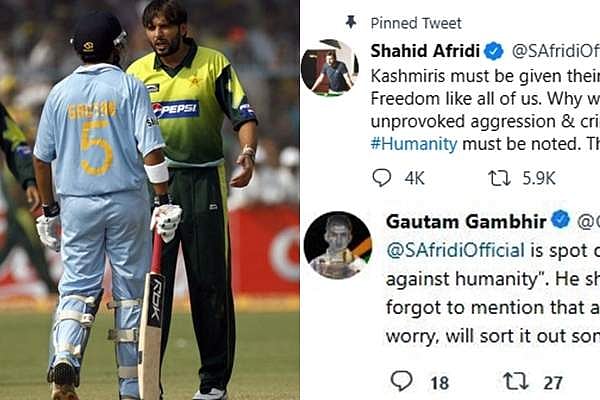600x400 pixels.
Task: Click the second tweet's reply bubble icon
Action: coord(401,381)
